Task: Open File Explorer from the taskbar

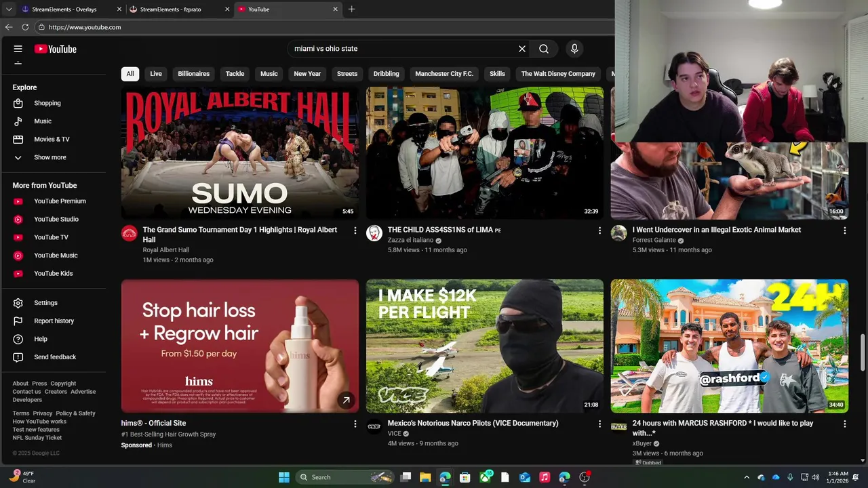Action: pyautogui.click(x=425, y=477)
